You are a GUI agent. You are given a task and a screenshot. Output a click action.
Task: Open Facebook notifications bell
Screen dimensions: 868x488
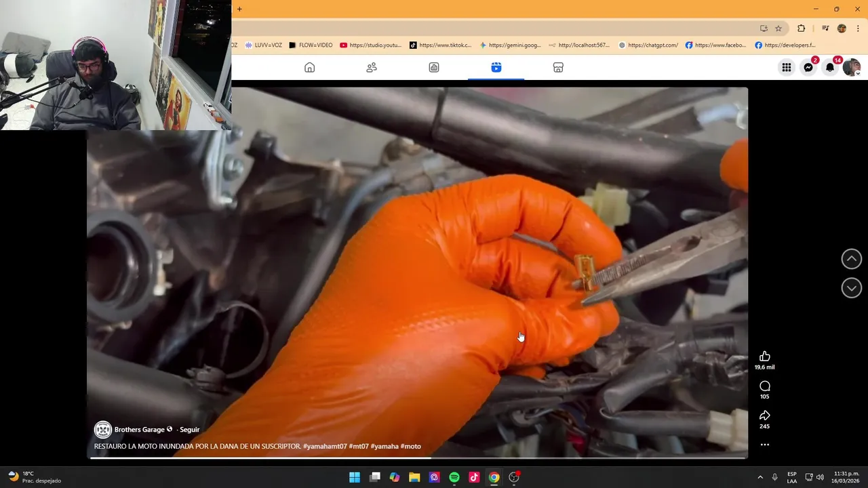tap(830, 67)
